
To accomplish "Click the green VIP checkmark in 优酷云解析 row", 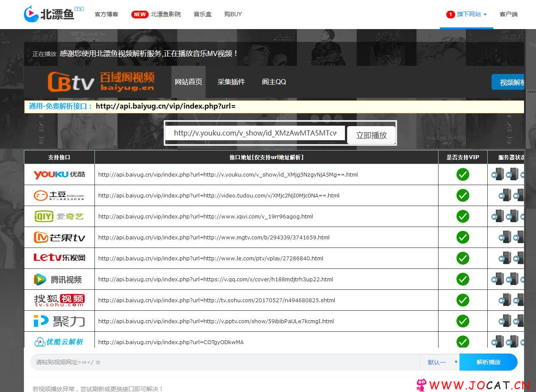I will click(463, 342).
